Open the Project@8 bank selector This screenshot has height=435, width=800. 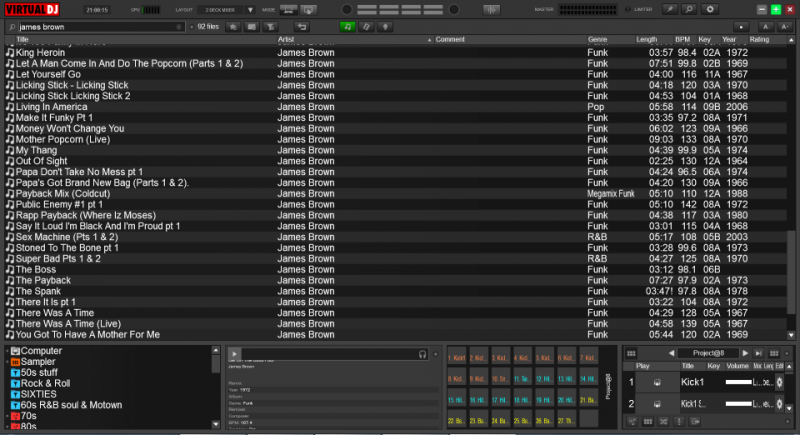(x=709, y=353)
